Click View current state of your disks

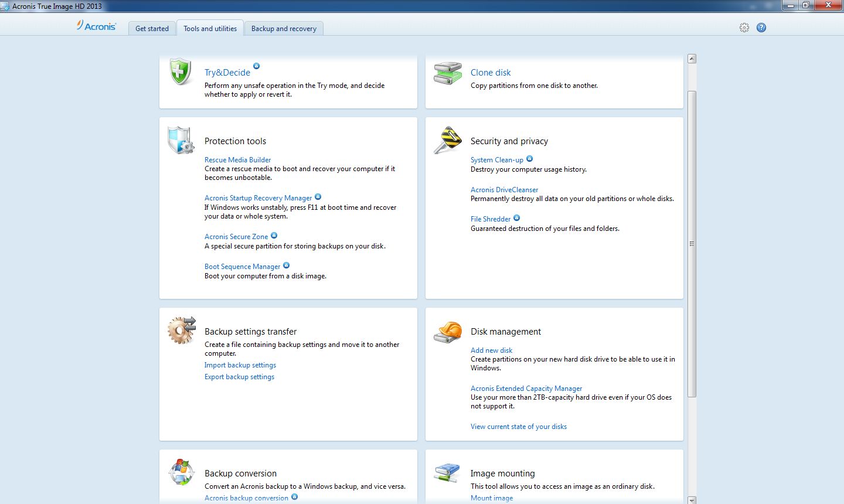click(x=519, y=427)
